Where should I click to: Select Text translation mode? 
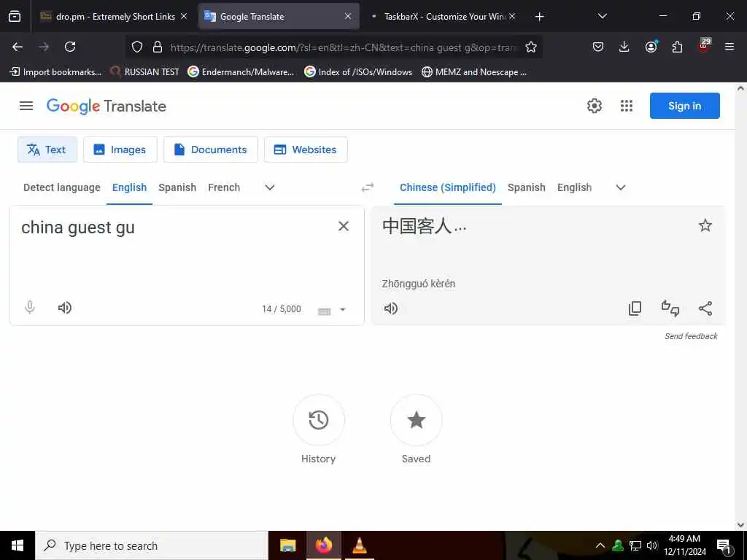(47, 149)
